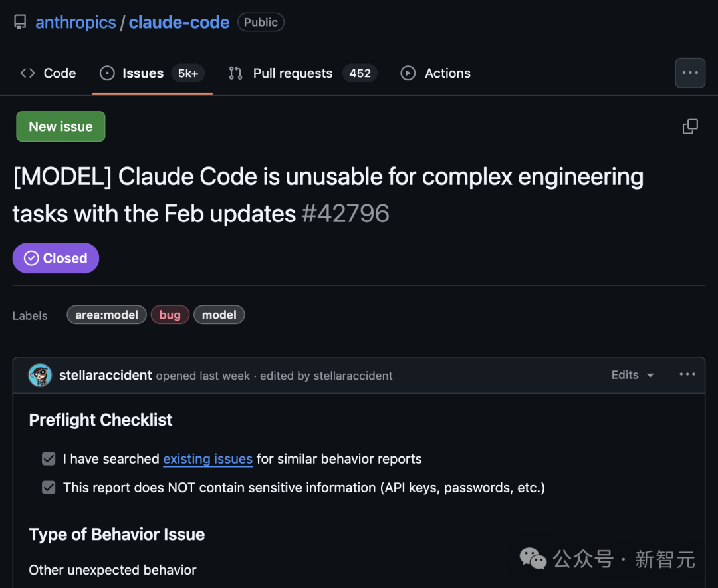The image size is (718, 588).
Task: Click the red 'bug' label
Action: pyautogui.click(x=170, y=315)
